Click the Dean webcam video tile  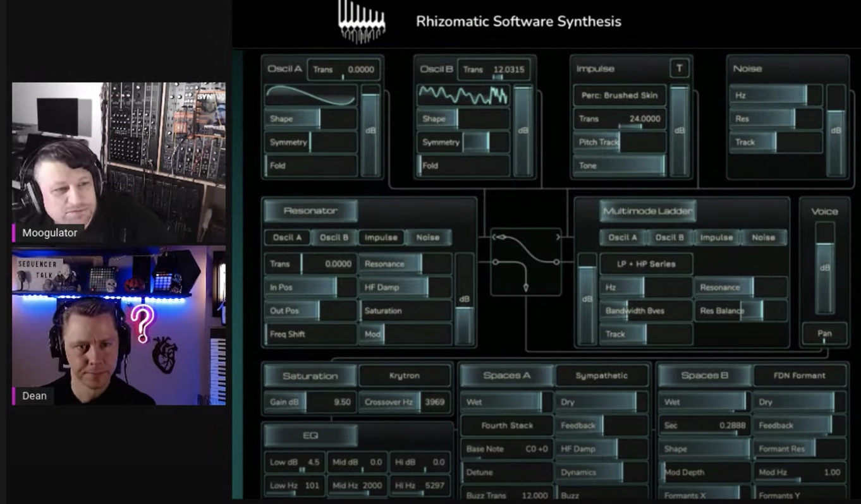click(x=119, y=325)
